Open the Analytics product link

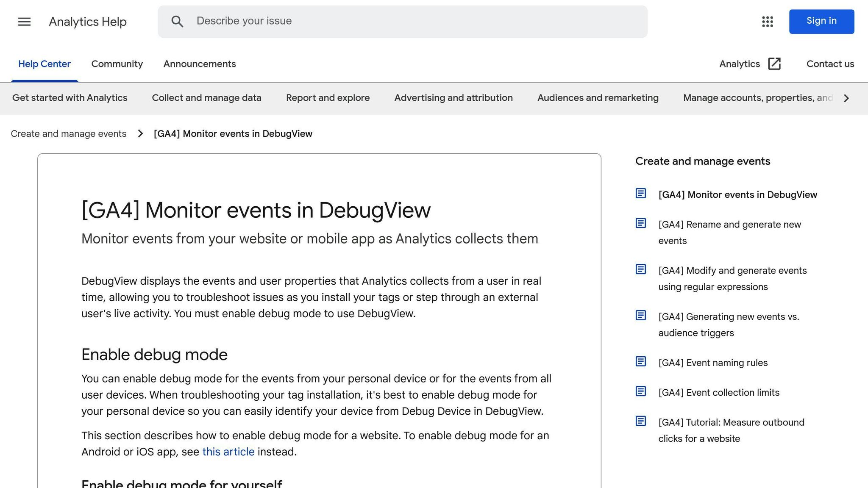[x=740, y=64]
